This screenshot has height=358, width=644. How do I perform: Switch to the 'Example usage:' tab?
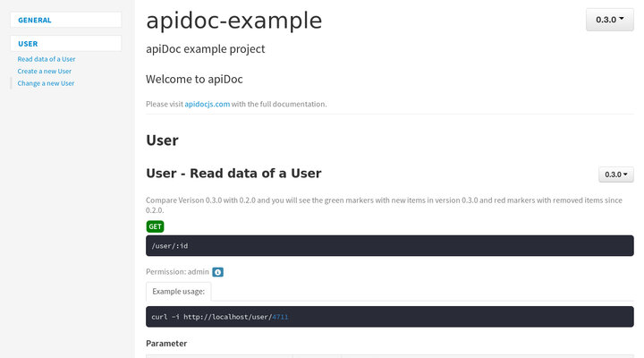(178, 291)
